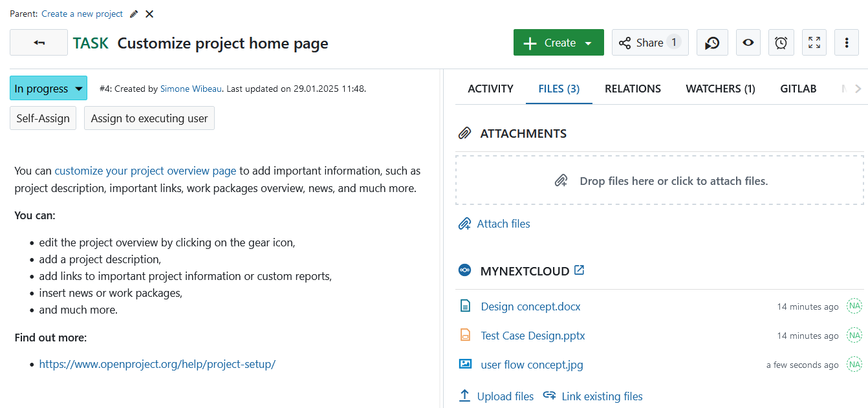Image resolution: width=868 pixels, height=408 pixels.
Task: Expand the In progress status dropdown
Action: pyautogui.click(x=49, y=89)
